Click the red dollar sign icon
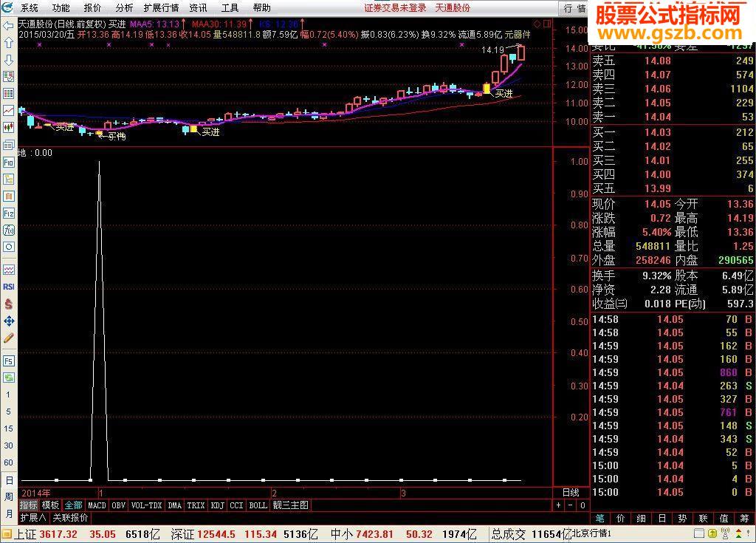 point(8,304)
